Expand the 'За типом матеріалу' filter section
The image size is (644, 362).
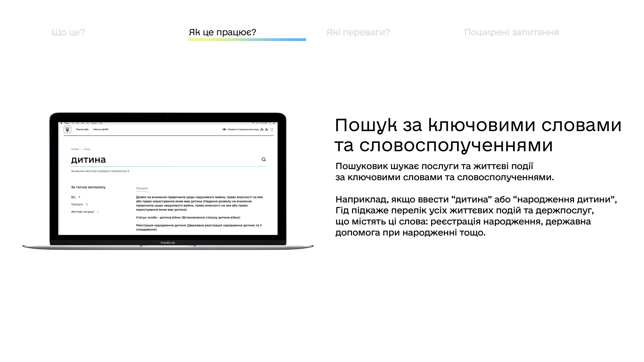tap(88, 187)
